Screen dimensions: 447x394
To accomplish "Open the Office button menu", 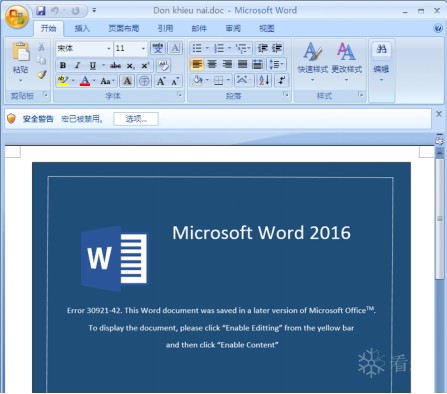I will coord(16,16).
